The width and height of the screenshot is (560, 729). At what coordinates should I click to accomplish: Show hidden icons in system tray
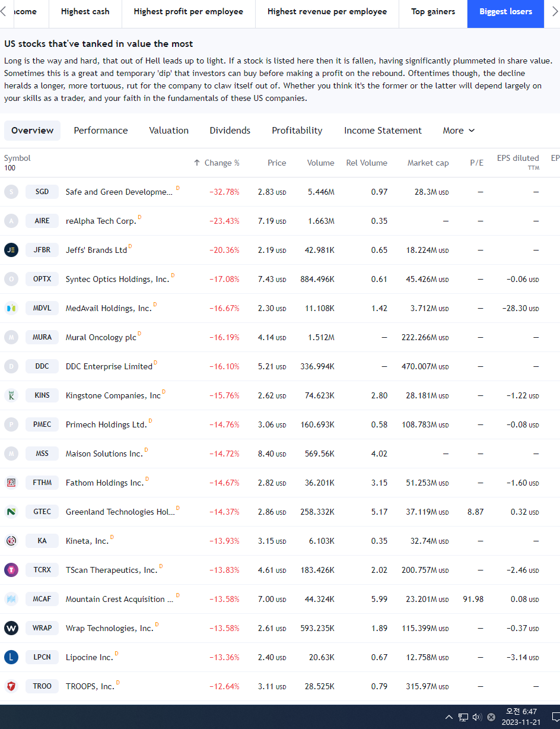(449, 717)
